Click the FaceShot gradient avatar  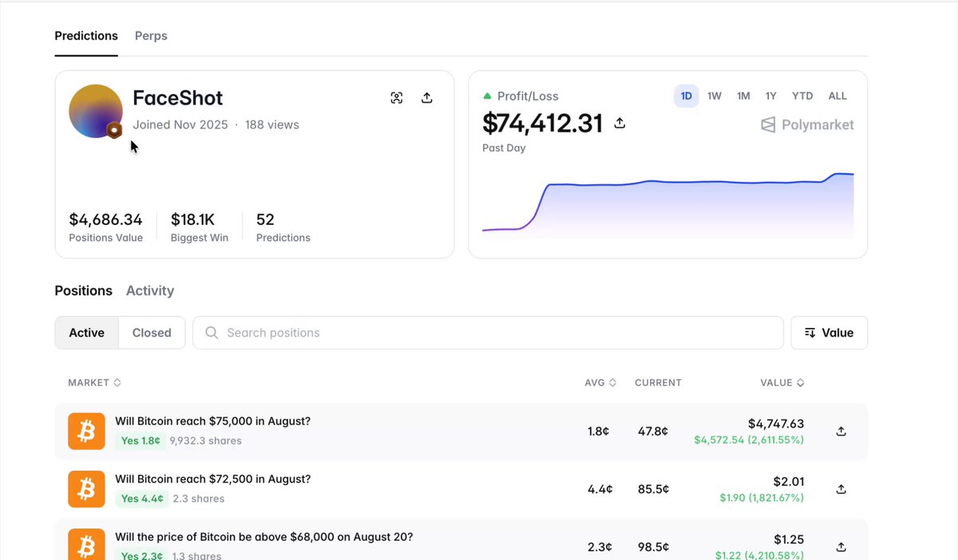click(96, 111)
